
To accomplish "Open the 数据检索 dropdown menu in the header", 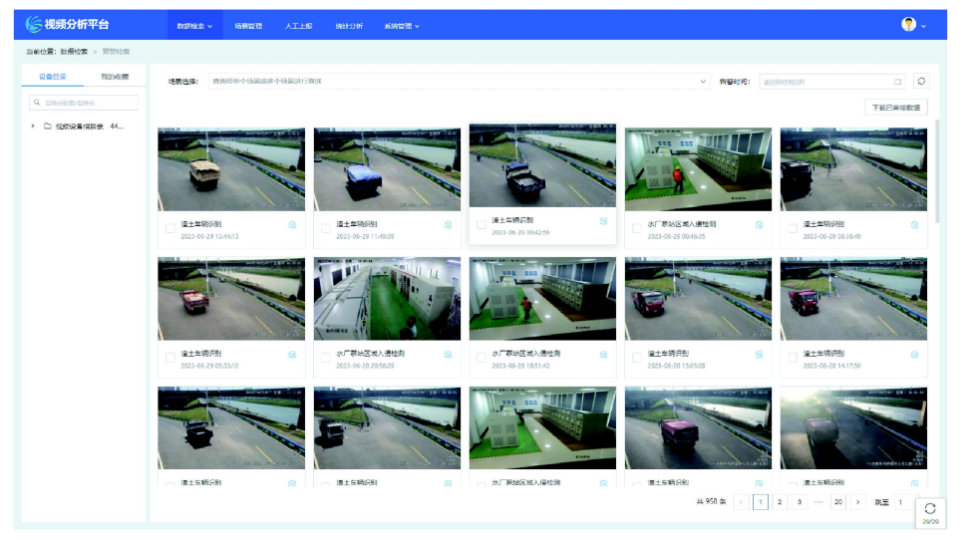I will pyautogui.click(x=194, y=26).
